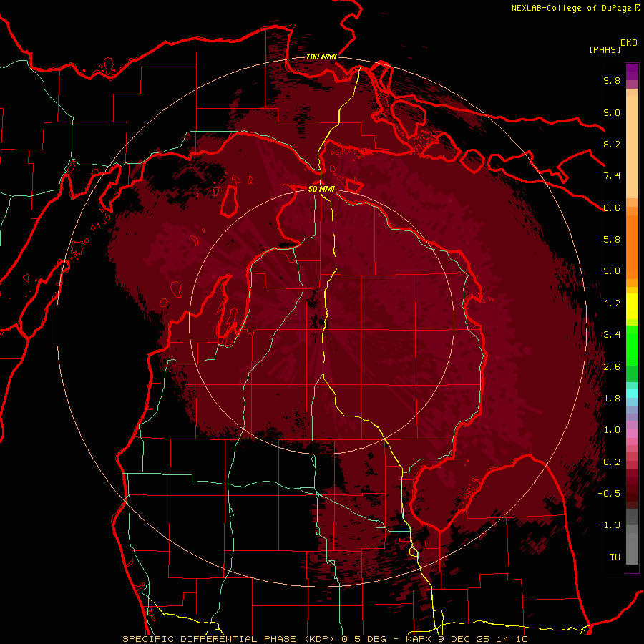This screenshot has width=644, height=644.
Task: Click the cyan band of the color bar
Action: click(632, 394)
